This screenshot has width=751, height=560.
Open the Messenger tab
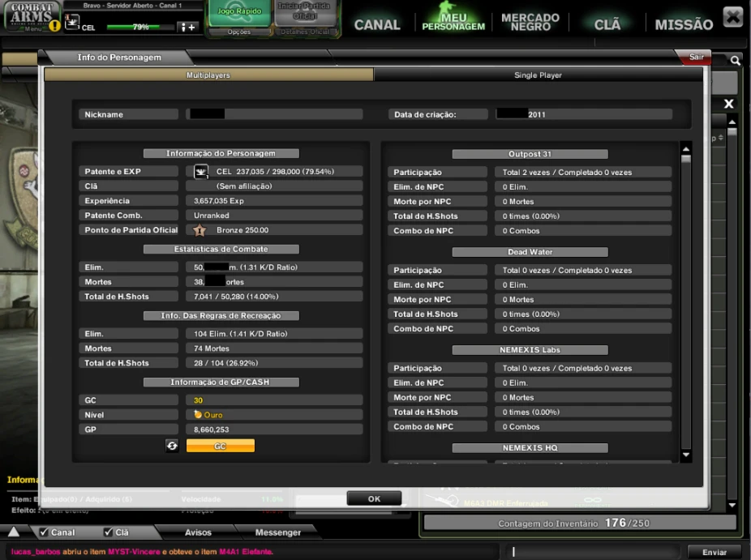(x=277, y=532)
